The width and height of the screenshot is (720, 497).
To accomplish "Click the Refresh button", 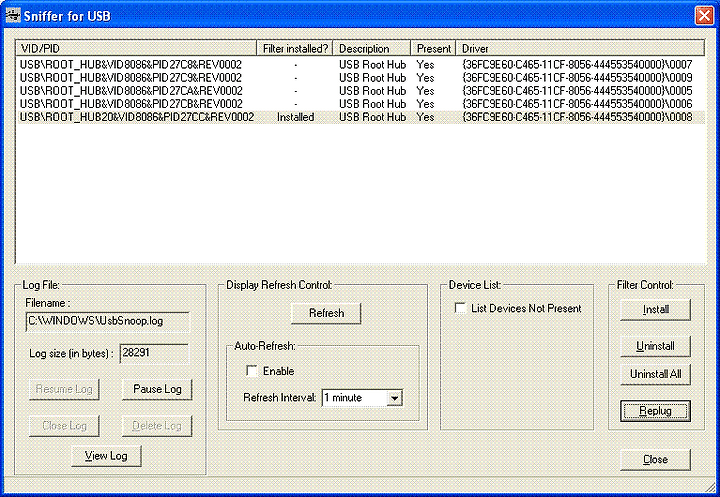I will [326, 313].
